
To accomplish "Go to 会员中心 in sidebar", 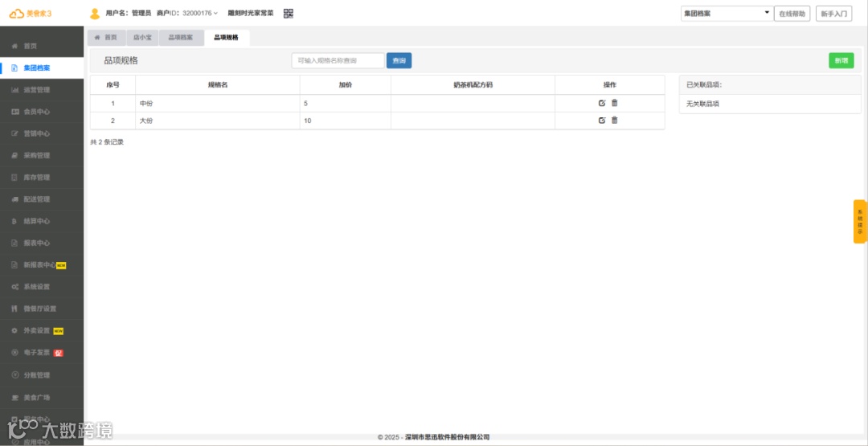I will click(42, 112).
